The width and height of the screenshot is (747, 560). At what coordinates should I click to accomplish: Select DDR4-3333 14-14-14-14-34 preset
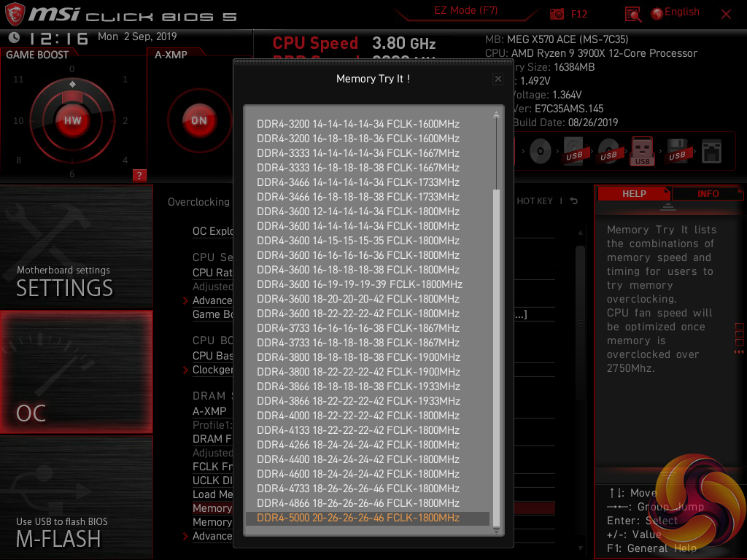click(x=357, y=153)
